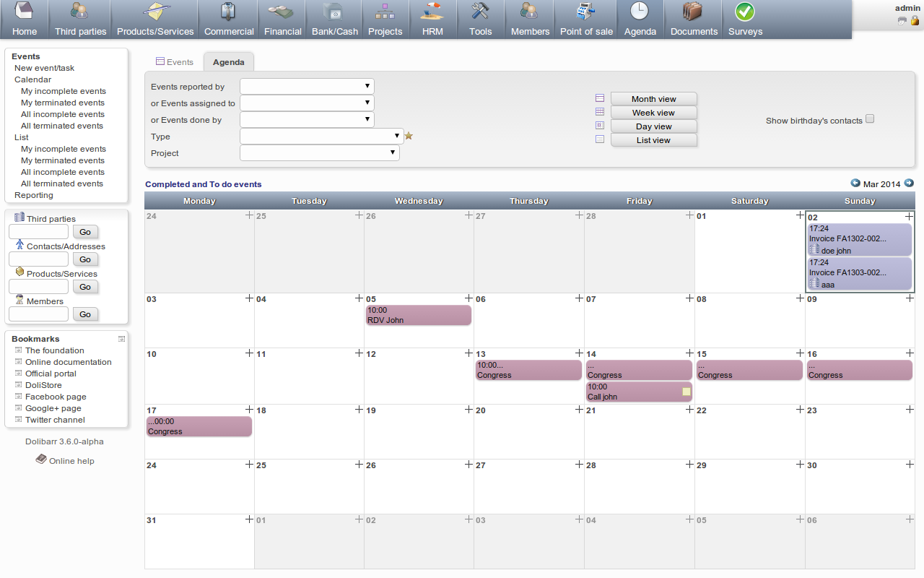Image resolution: width=924 pixels, height=578 pixels.
Task: Open Online documentation bookmark
Action: 69,362
